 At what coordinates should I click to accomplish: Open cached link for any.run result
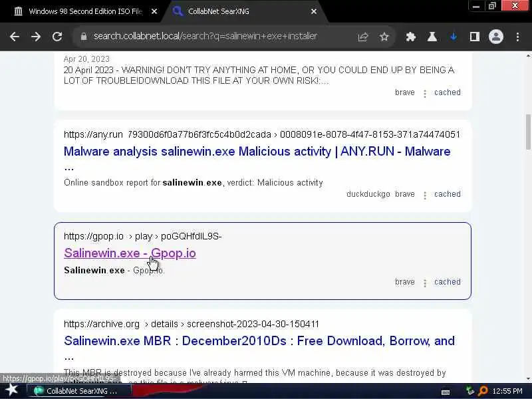coord(447,194)
